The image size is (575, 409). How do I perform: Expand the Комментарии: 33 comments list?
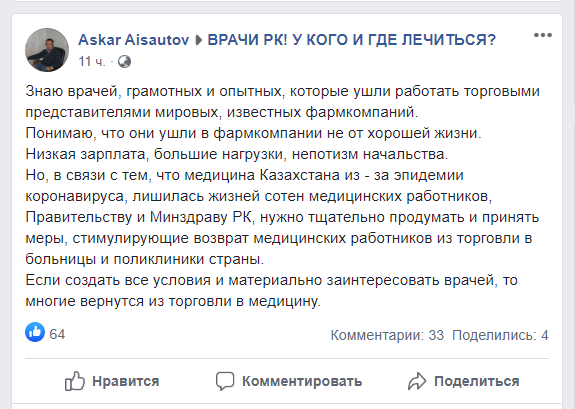(387, 335)
